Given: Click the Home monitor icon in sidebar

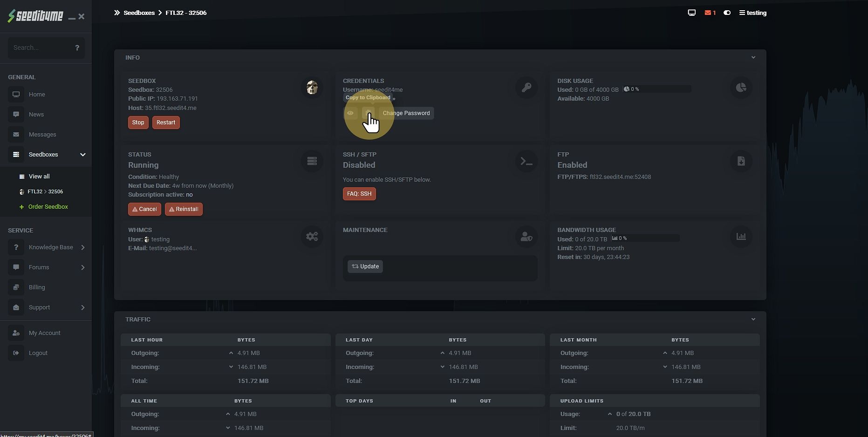Looking at the screenshot, I should point(16,94).
